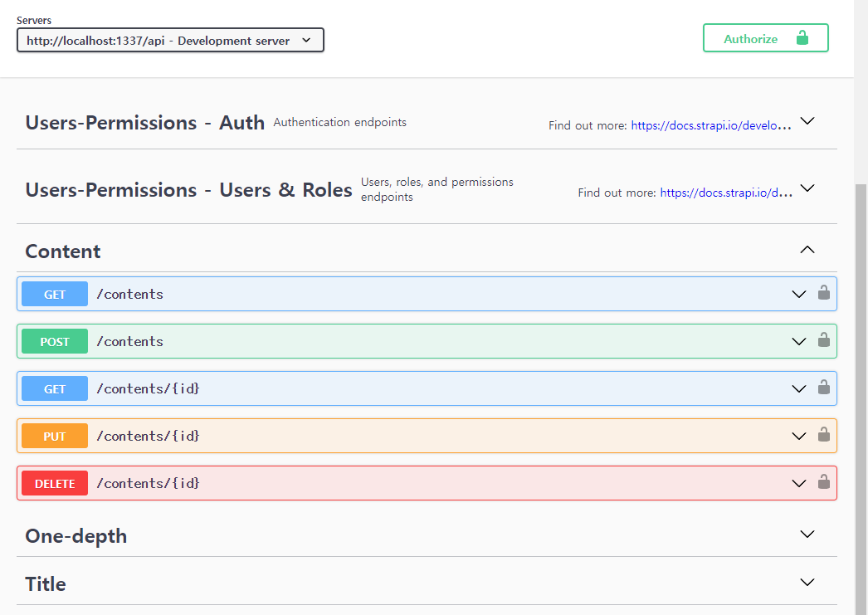Click the /contents/{id} path in DELETE row
Image resolution: width=868 pixels, height=615 pixels.
149,483
